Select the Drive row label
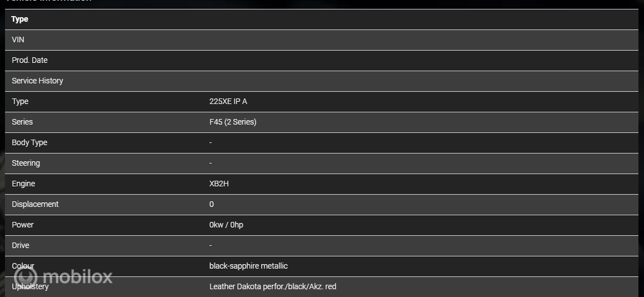Screen dimensions: 644x297 tap(21, 245)
